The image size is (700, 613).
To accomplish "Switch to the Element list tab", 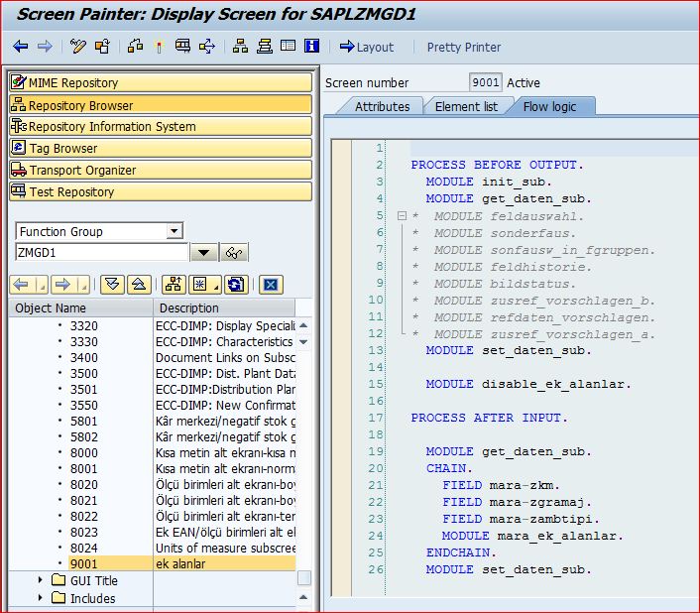I will [466, 107].
